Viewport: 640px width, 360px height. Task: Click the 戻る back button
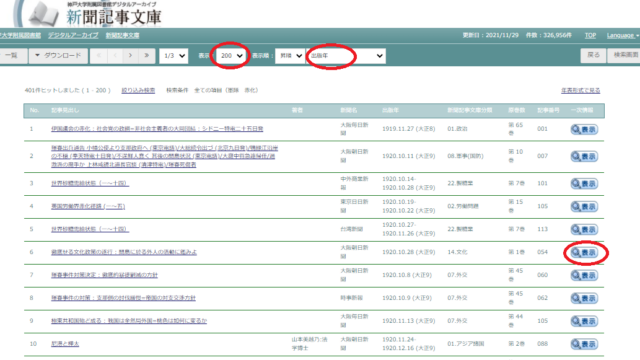(593, 55)
